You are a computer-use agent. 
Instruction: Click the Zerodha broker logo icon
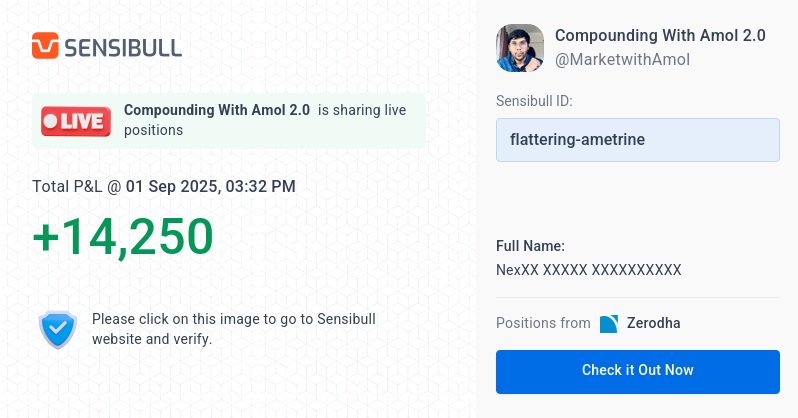point(609,324)
